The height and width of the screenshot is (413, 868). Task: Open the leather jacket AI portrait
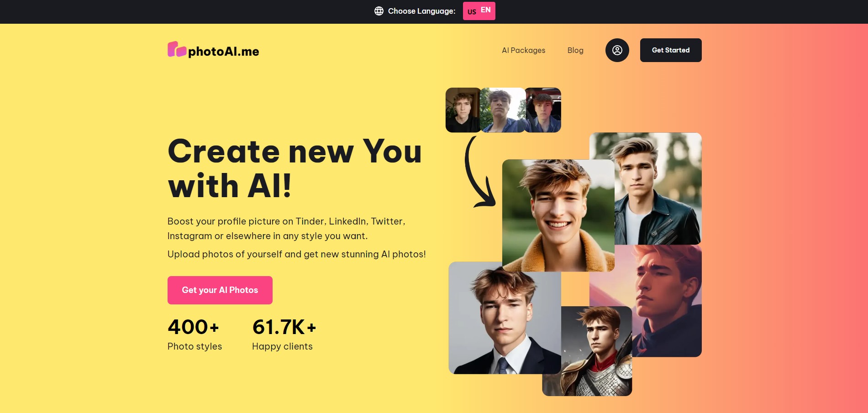[x=658, y=188]
